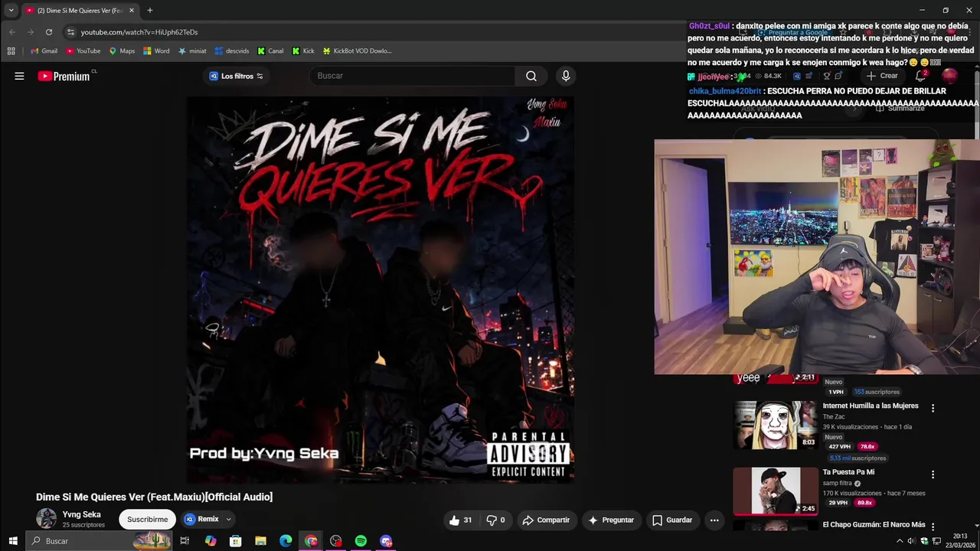The width and height of the screenshot is (980, 551).
Task: Open Microsoft Edge from taskbar
Action: (x=286, y=541)
